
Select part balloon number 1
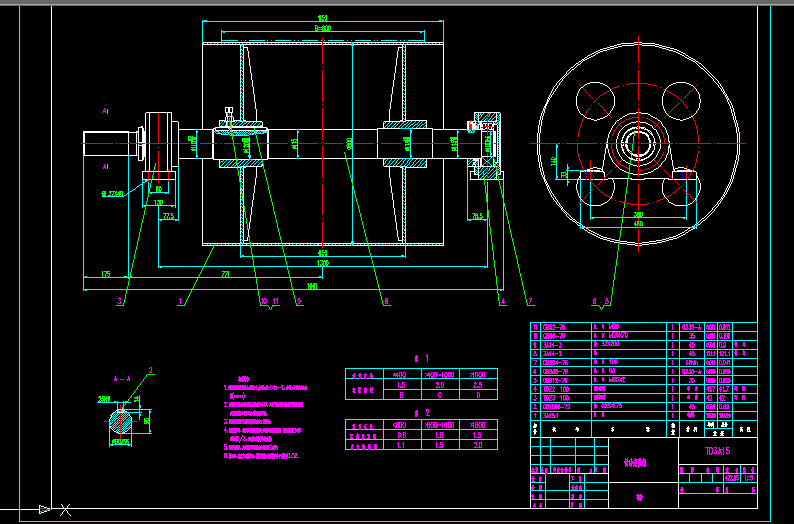(x=181, y=300)
